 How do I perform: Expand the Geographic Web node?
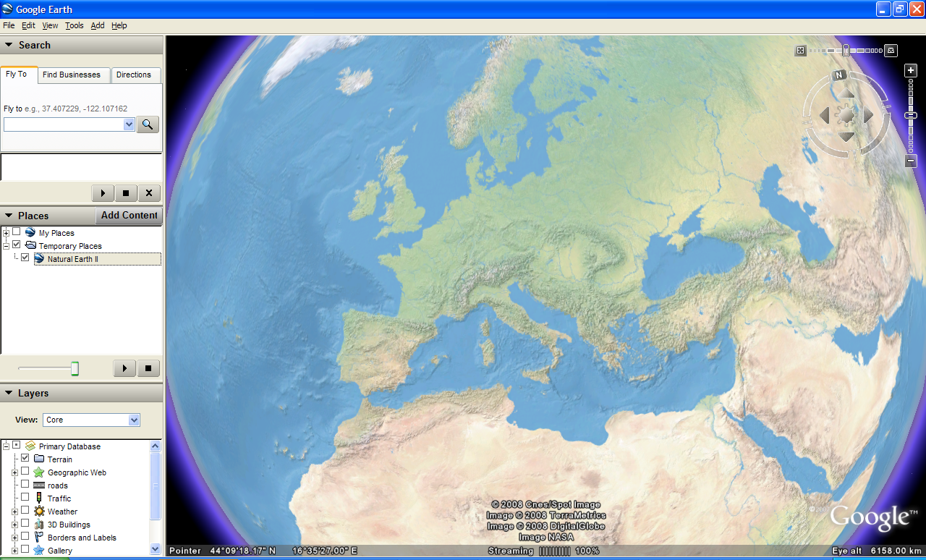pos(15,472)
